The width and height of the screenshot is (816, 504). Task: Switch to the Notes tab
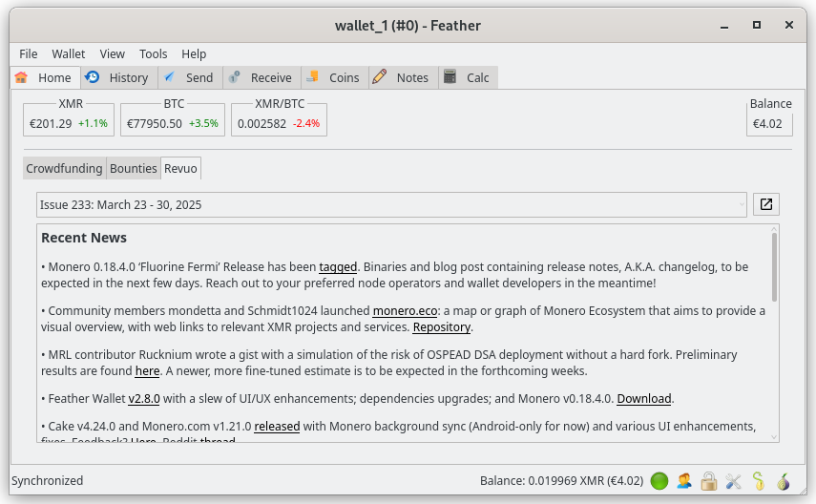pyautogui.click(x=404, y=77)
